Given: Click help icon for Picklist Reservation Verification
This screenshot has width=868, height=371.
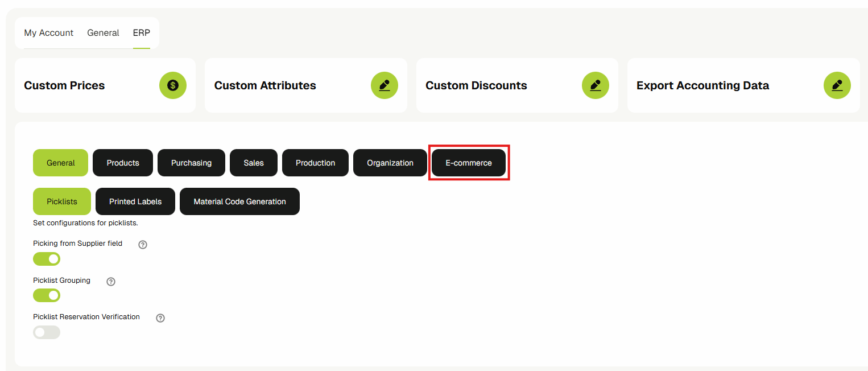Looking at the screenshot, I should (160, 318).
